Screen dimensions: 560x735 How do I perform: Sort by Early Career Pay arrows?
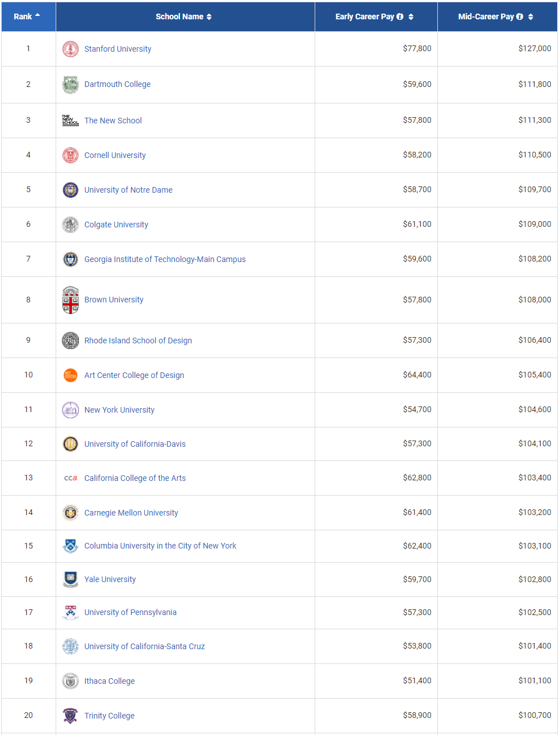click(x=411, y=16)
